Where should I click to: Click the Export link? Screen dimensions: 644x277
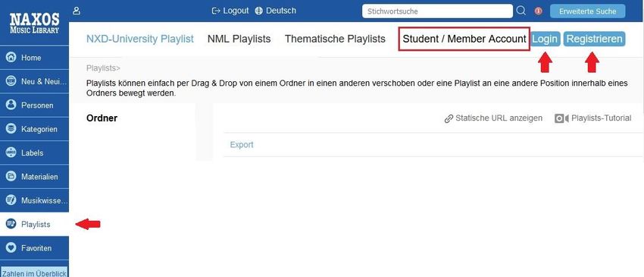click(242, 145)
